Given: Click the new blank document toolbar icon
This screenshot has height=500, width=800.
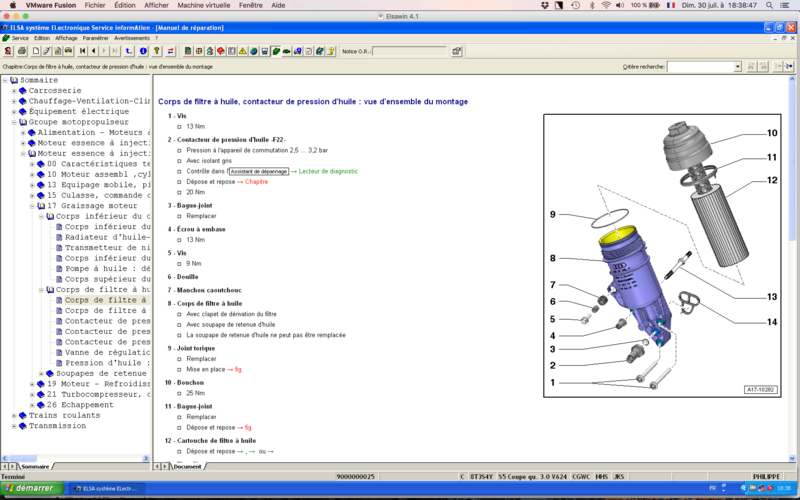Looking at the screenshot, I should point(35,50).
